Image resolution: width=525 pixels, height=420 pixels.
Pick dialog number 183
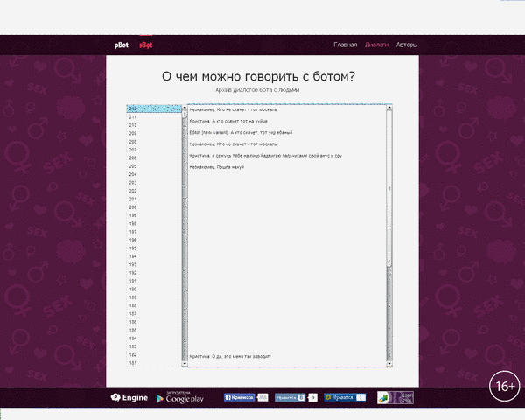point(154,346)
